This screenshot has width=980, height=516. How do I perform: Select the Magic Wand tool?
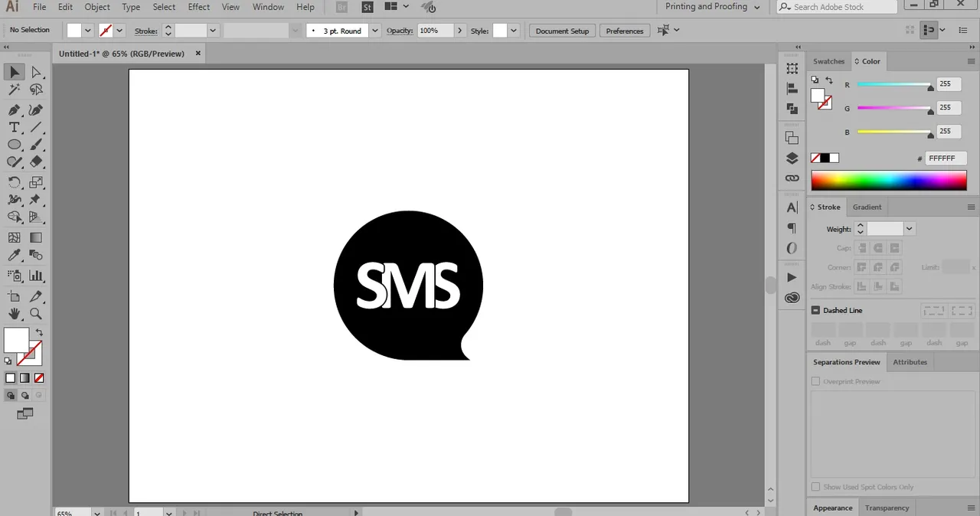pos(15,90)
